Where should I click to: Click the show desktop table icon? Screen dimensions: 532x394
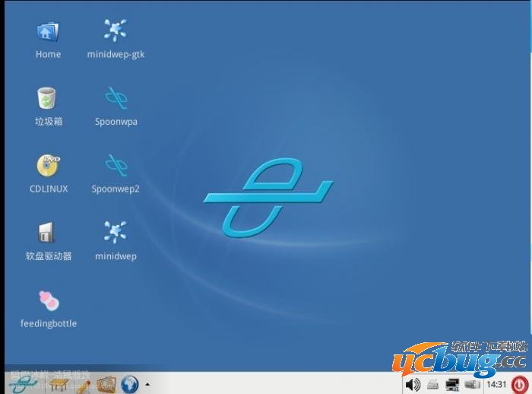[58, 384]
